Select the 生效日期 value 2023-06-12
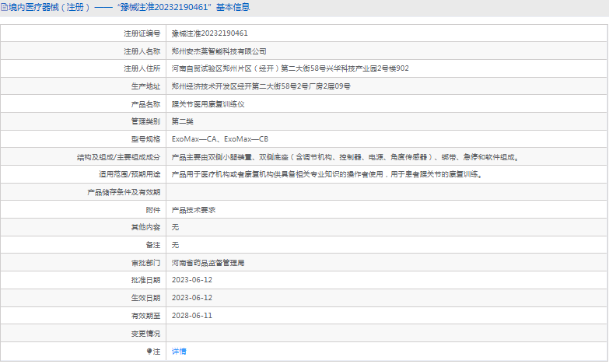The height and width of the screenshot is (364, 609). (192, 298)
